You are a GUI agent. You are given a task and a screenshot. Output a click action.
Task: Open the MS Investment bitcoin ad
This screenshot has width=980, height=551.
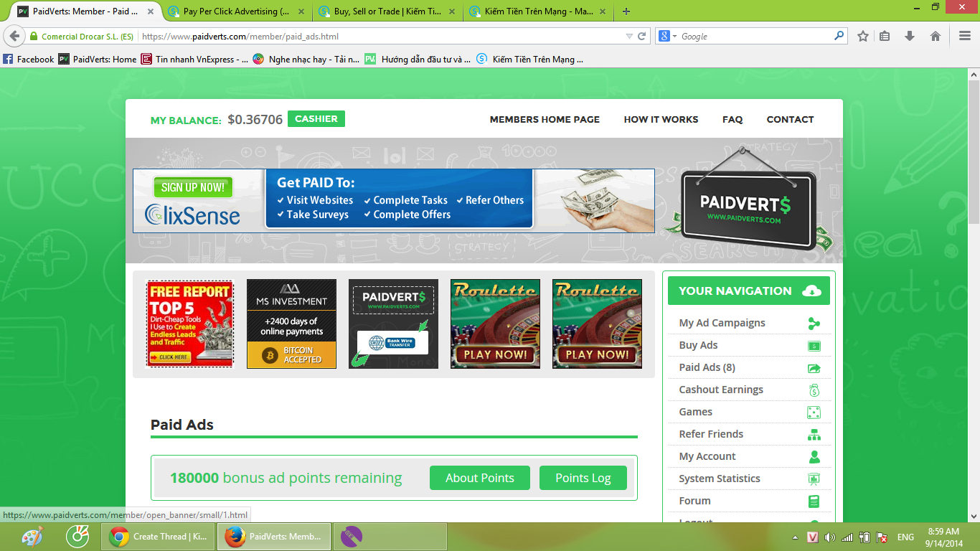[x=291, y=324]
